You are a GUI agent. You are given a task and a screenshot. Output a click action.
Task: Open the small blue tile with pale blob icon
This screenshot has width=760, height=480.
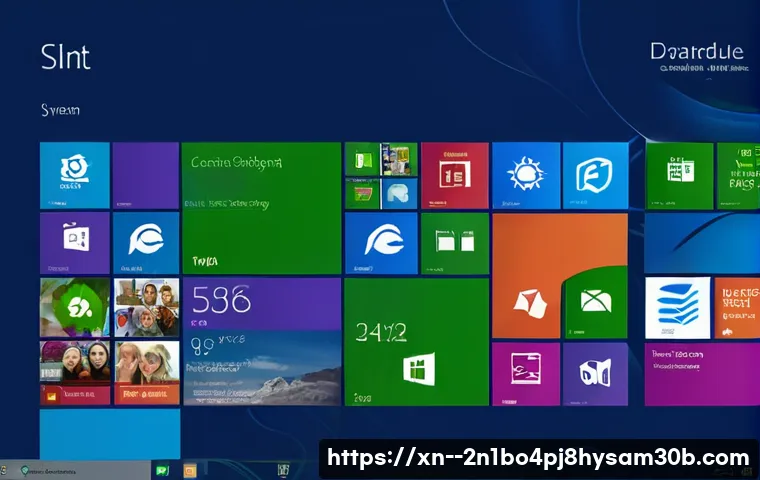[399, 193]
